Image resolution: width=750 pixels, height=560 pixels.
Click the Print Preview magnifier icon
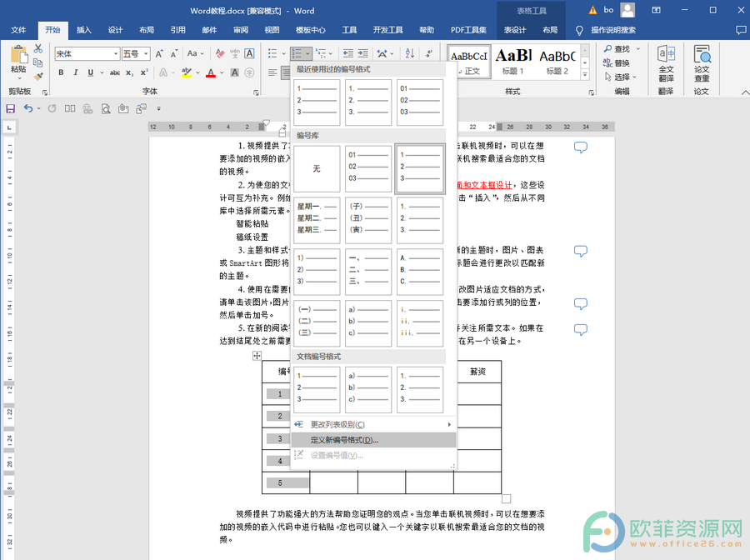106,109
